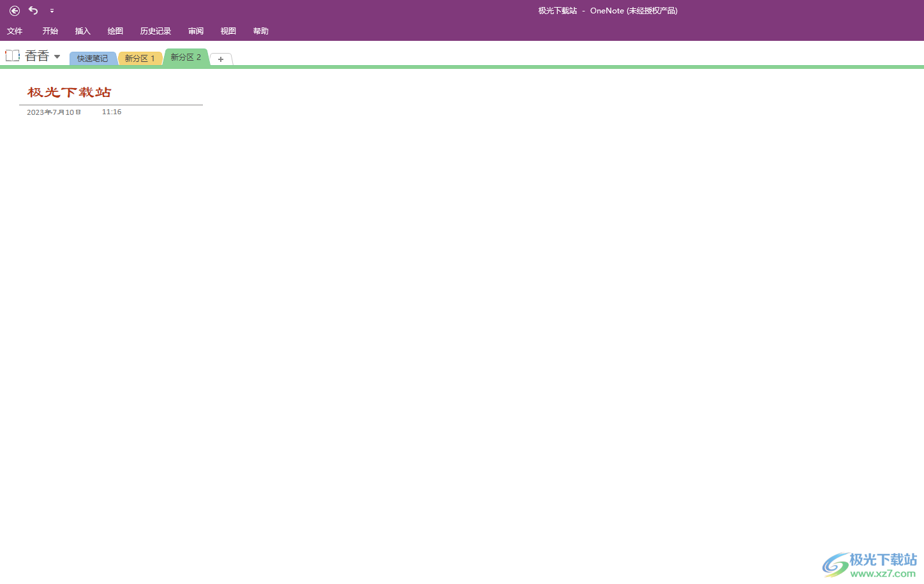Click the notebook icon beside 香香
The width and height of the screenshot is (924, 584).
coord(12,56)
